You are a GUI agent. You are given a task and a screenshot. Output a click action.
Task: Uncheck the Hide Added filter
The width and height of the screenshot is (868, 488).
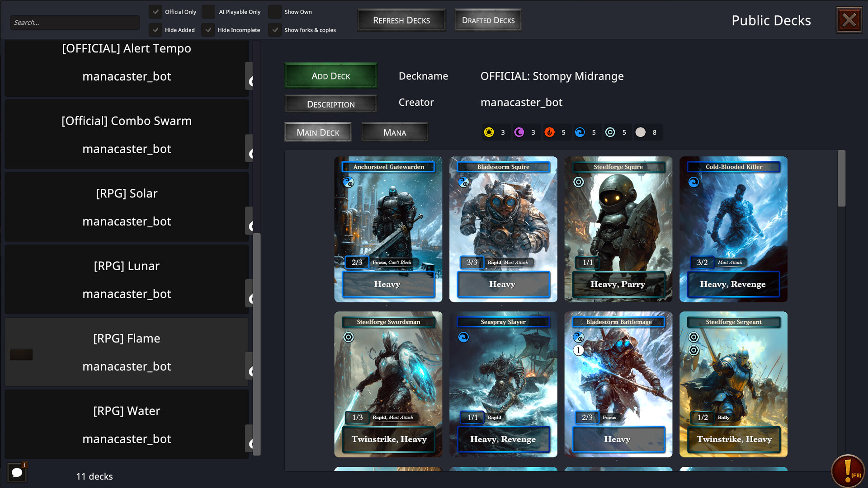(x=156, y=30)
